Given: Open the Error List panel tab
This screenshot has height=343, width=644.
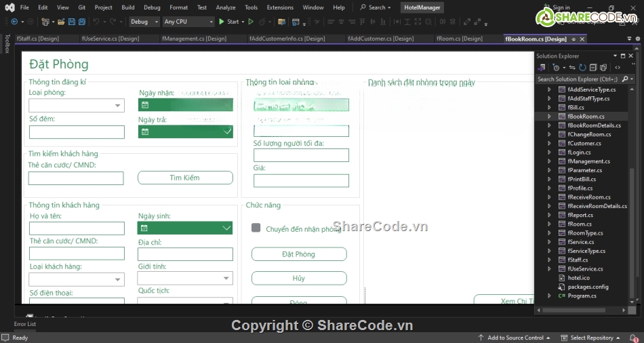Looking at the screenshot, I should [x=25, y=324].
